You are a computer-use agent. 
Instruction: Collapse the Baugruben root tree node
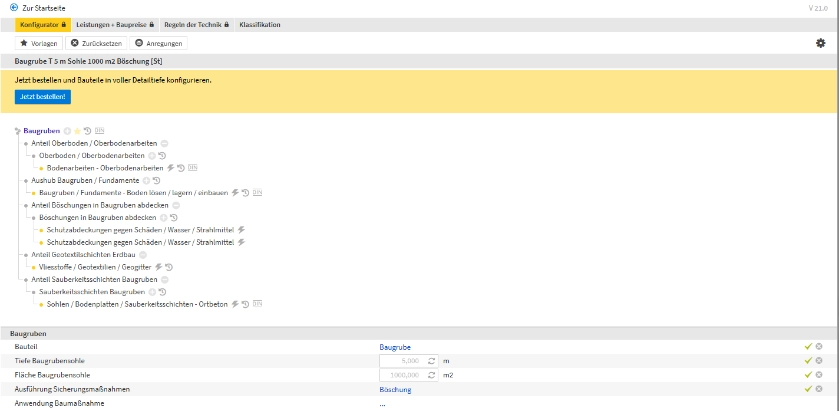pyautogui.click(x=17, y=131)
